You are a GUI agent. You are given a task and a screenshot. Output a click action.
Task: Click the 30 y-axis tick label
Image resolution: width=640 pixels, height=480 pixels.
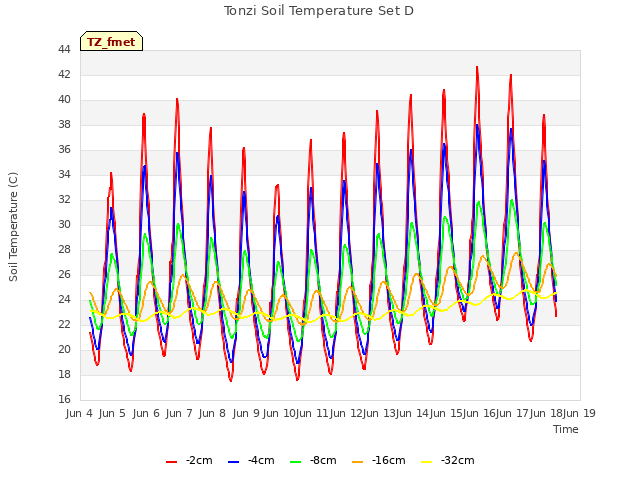pyautogui.click(x=64, y=224)
